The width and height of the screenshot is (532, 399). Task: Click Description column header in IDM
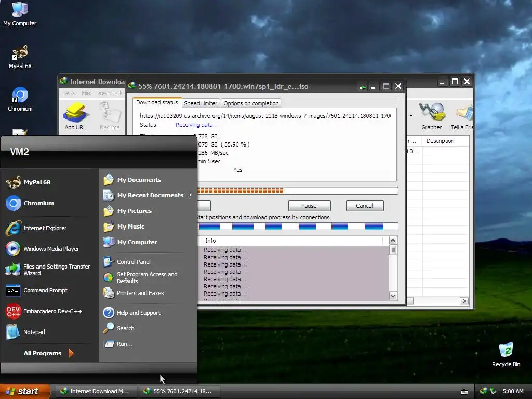445,141
